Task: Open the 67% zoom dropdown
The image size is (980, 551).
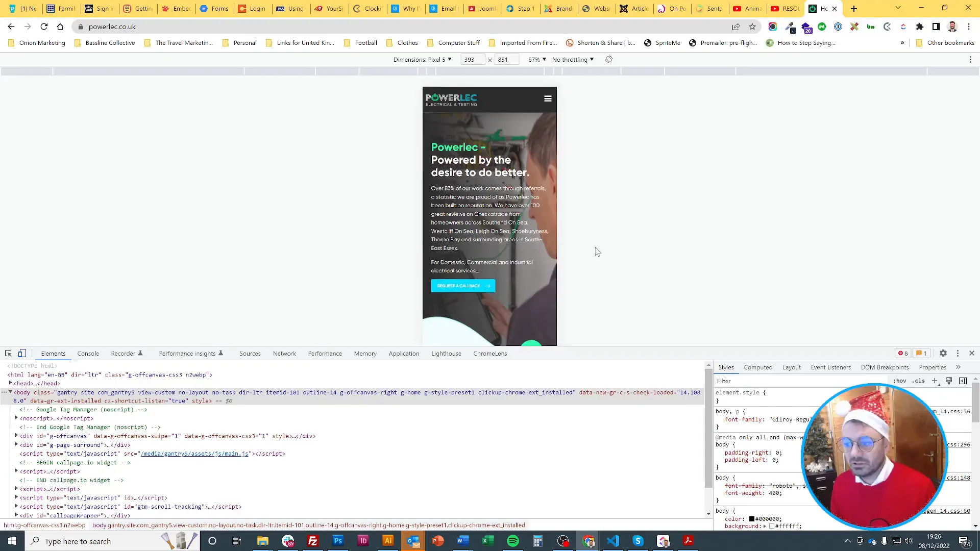Action: pos(537,59)
